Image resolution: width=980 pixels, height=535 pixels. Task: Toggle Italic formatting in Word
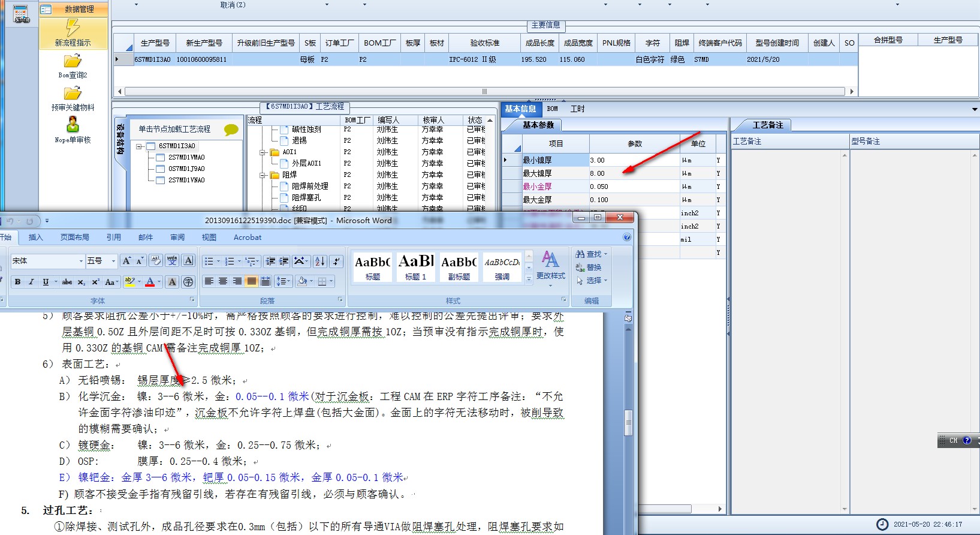click(32, 282)
